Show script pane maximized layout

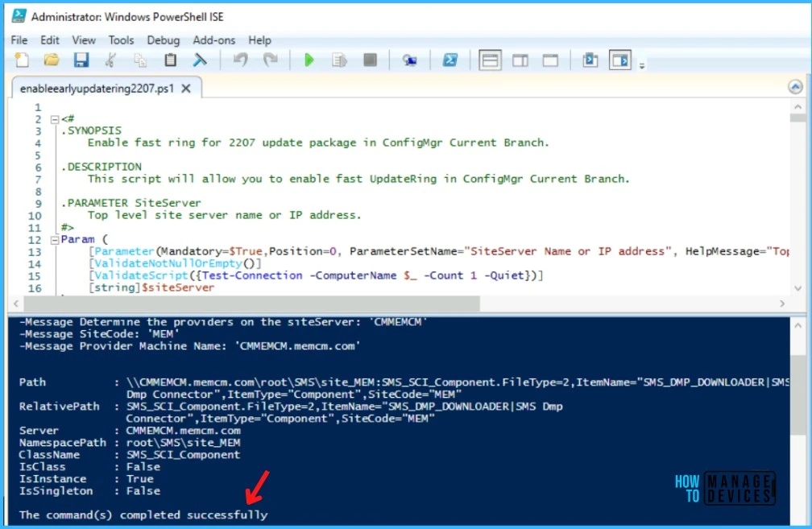click(550, 60)
